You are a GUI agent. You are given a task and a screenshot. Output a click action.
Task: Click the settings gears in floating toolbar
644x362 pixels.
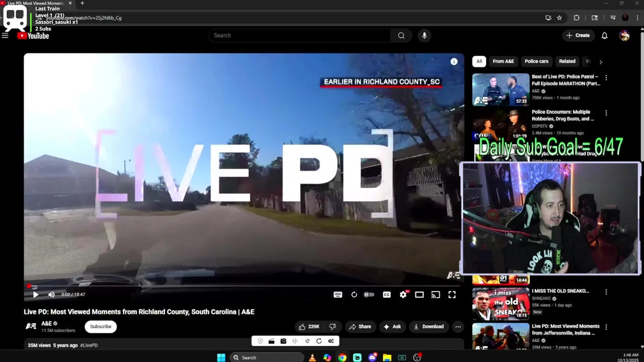tap(331, 341)
